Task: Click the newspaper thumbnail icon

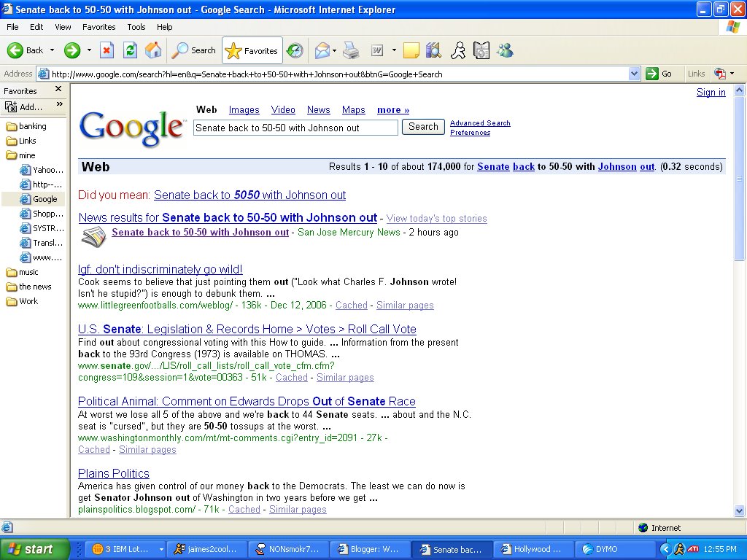Action: click(93, 237)
